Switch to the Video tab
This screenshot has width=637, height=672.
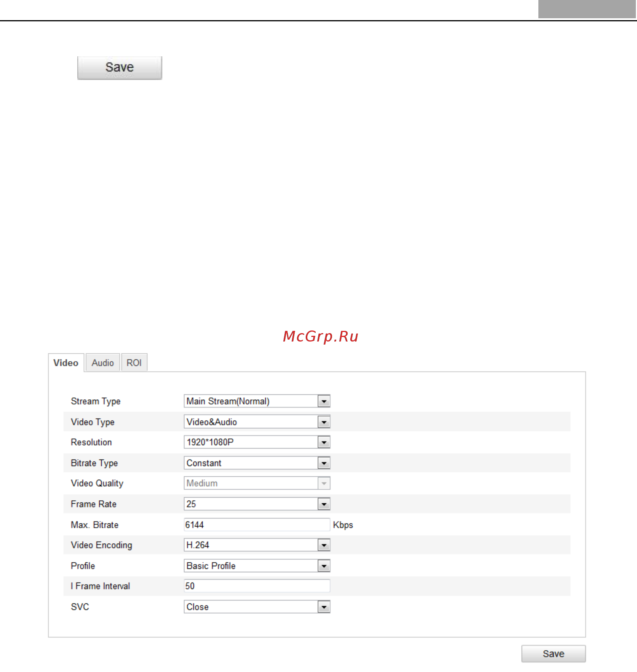(x=66, y=362)
